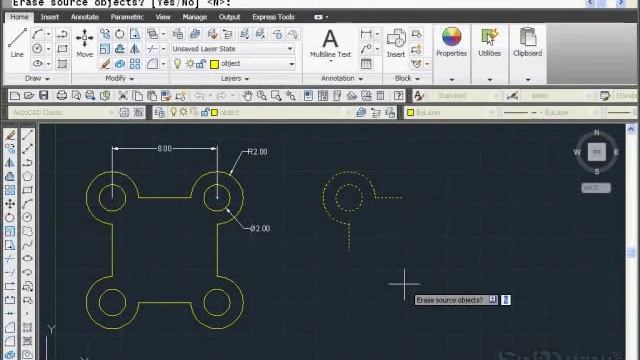Select the Scale tool in the left Modify toolbar
640x360 pixels.
click(10, 231)
